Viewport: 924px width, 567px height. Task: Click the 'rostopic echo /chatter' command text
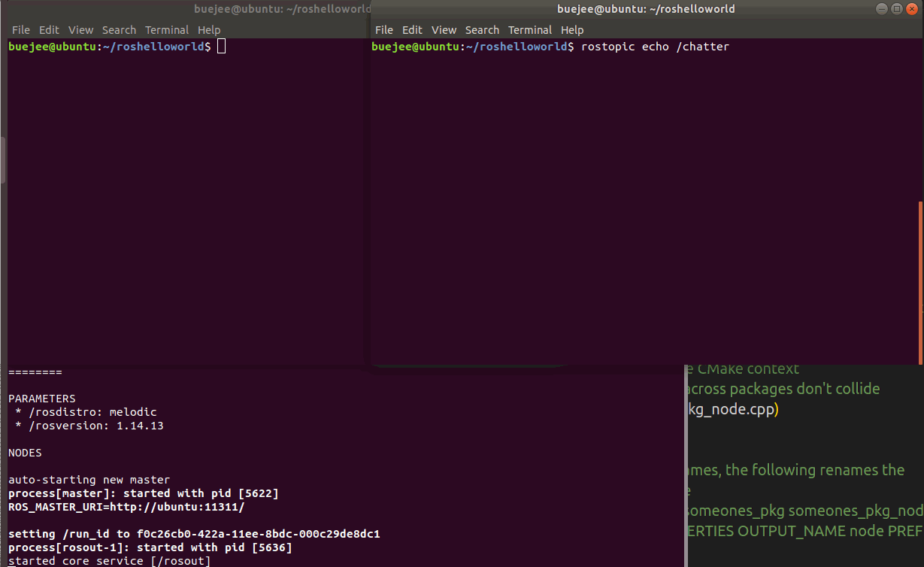click(655, 47)
